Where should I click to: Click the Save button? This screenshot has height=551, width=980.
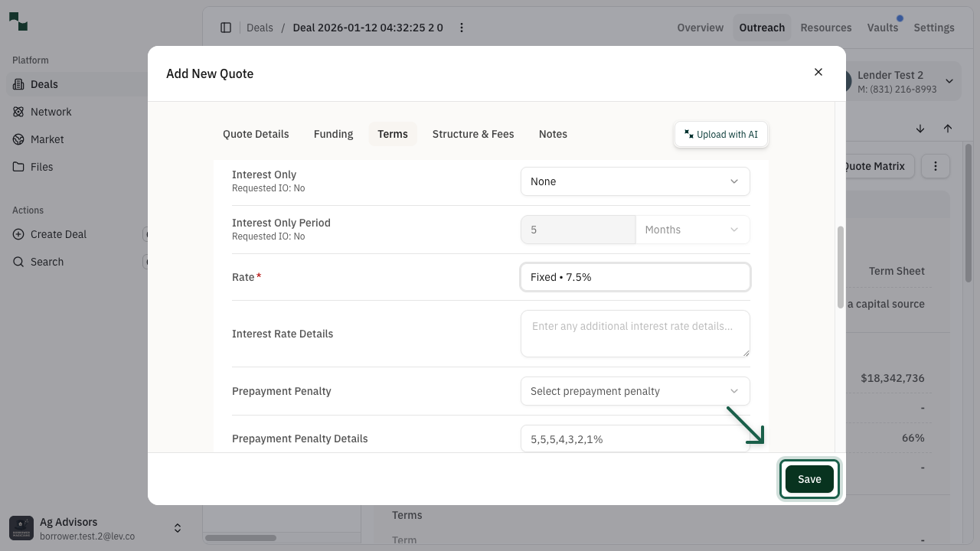pos(809,478)
